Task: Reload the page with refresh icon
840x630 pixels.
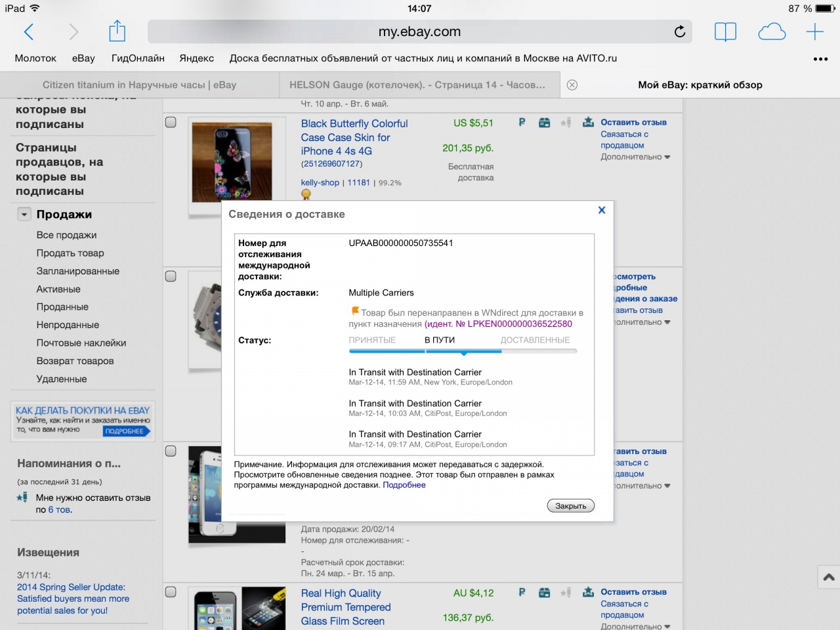Action: [x=680, y=31]
